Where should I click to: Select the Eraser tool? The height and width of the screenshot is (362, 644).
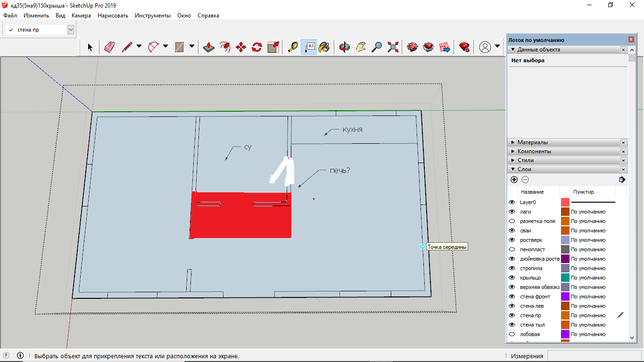[110, 47]
